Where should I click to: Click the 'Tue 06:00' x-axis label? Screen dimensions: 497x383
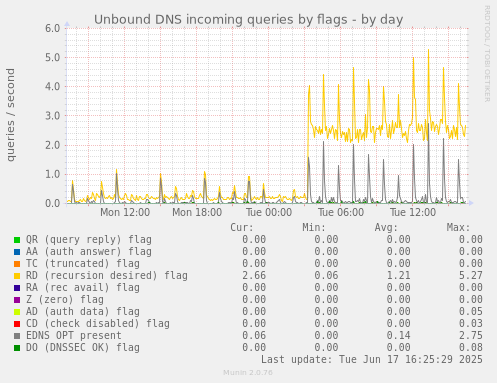[x=341, y=213]
